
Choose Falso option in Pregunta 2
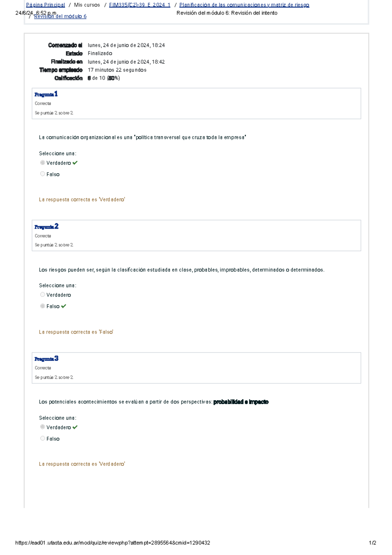[42, 306]
